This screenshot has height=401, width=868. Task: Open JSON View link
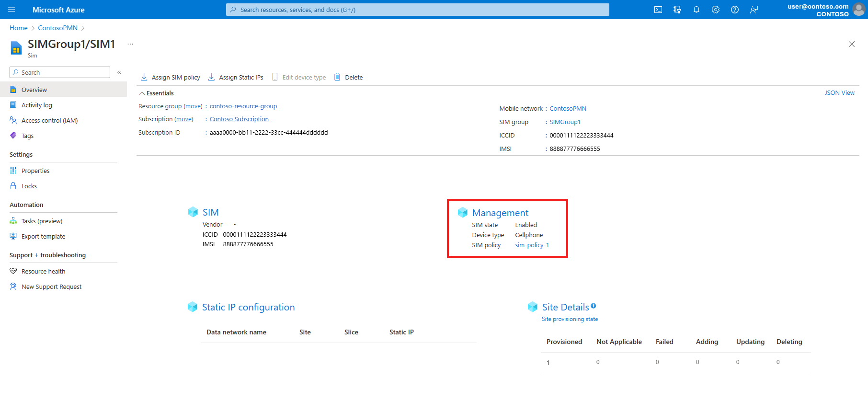839,93
